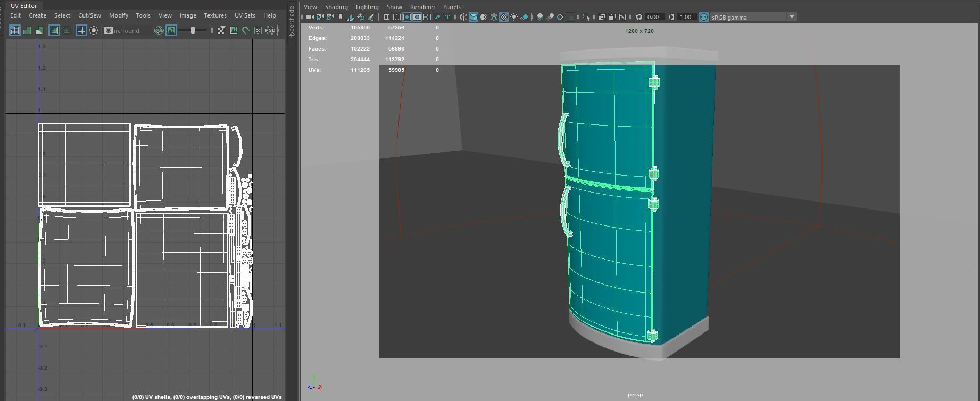The image size is (980, 401).
Task: Adjust the image dimming slider
Action: pyautogui.click(x=193, y=30)
